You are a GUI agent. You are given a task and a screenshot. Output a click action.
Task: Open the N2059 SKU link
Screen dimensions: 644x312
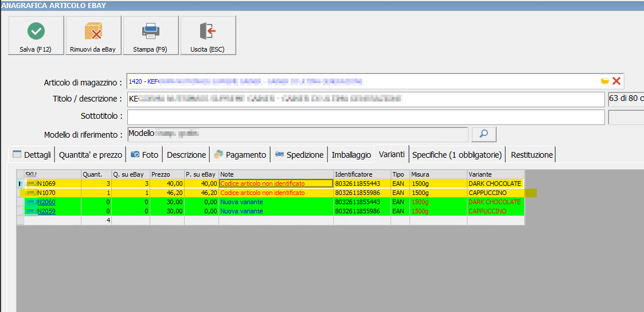[x=46, y=211]
